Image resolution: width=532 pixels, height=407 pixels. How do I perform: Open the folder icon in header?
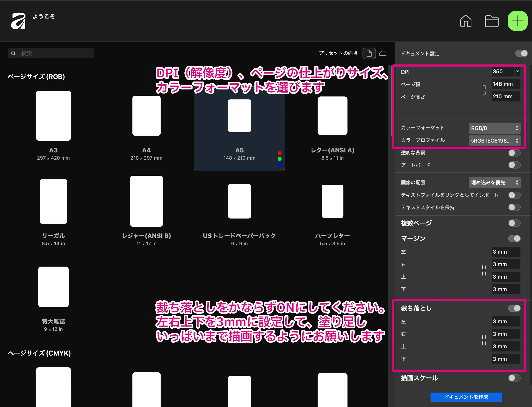491,21
